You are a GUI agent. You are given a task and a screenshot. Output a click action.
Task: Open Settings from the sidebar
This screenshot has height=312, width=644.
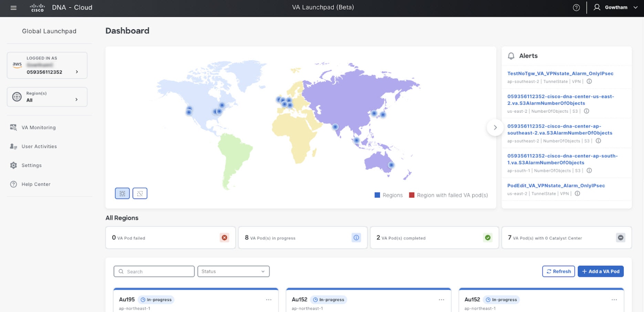pos(32,165)
